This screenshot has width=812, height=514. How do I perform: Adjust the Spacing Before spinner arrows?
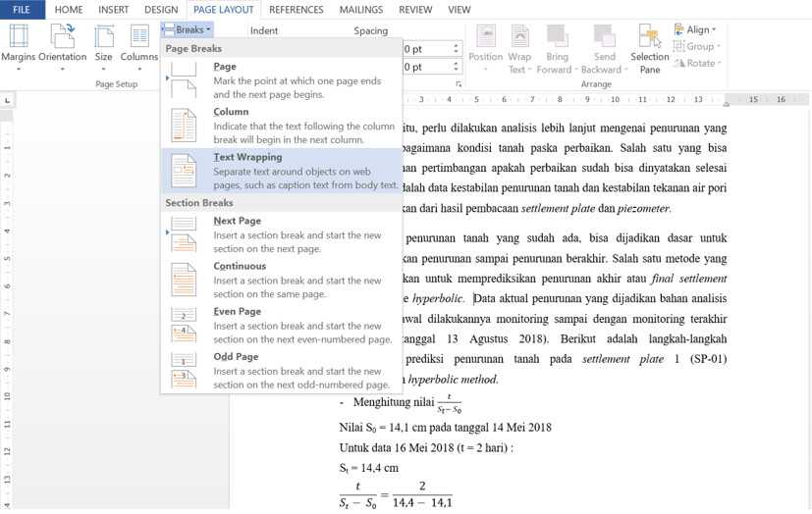pos(457,49)
